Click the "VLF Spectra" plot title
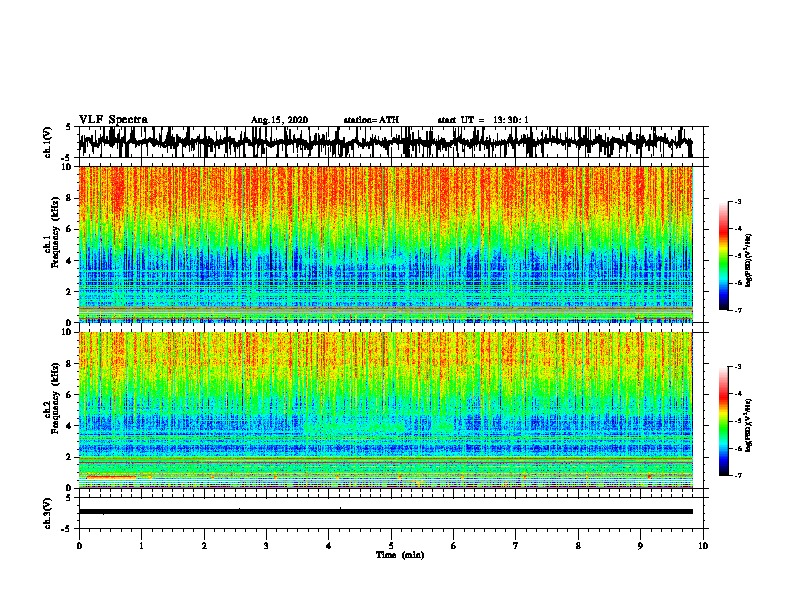Image resolution: width=792 pixels, height=612 pixels. pyautogui.click(x=113, y=120)
